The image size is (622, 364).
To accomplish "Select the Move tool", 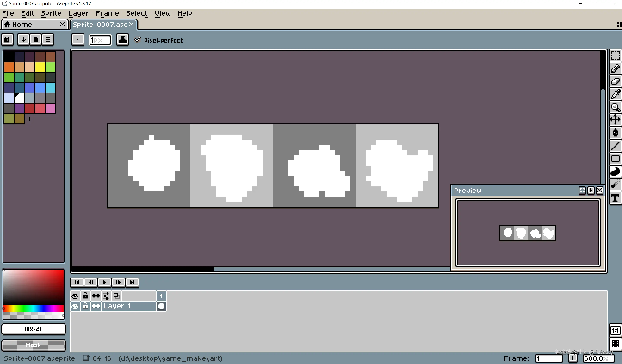I will click(x=615, y=120).
